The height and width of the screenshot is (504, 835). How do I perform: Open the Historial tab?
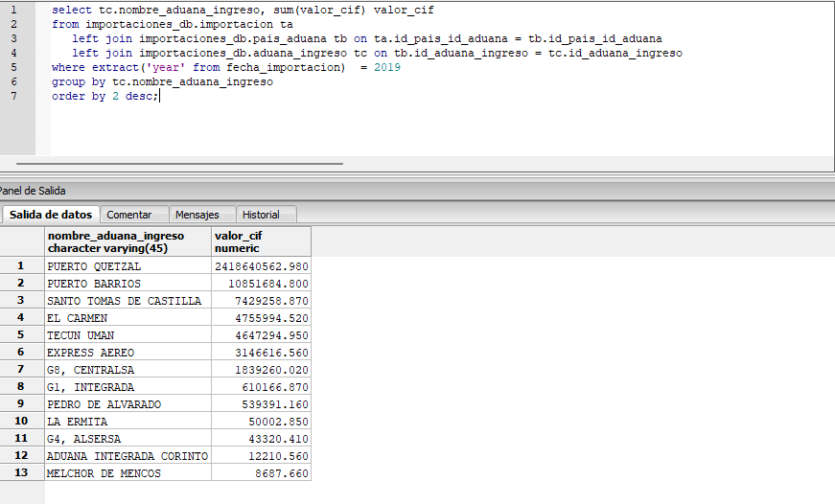point(261,215)
